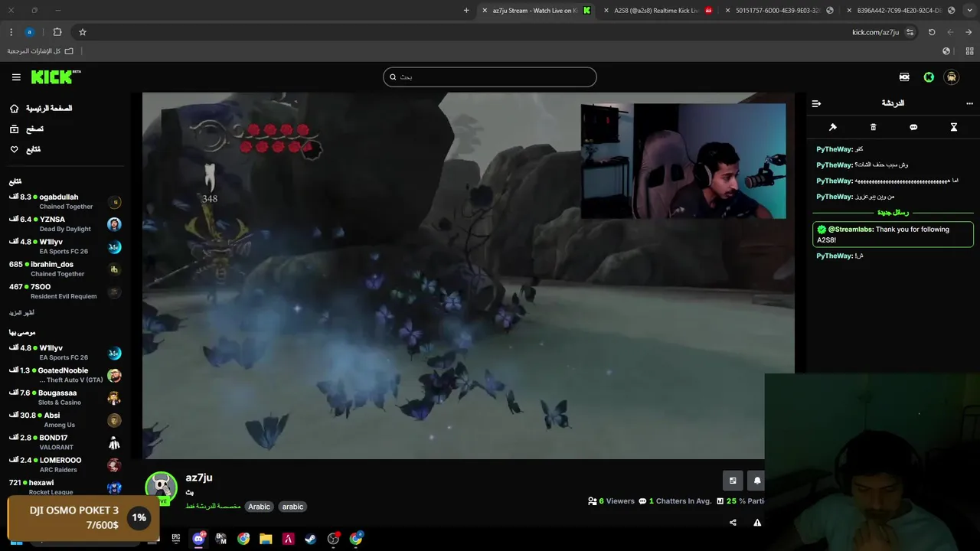Image resolution: width=980 pixels, height=551 pixels.
Task: Open ibrahim_dos channel in sidebar
Action: (x=64, y=269)
